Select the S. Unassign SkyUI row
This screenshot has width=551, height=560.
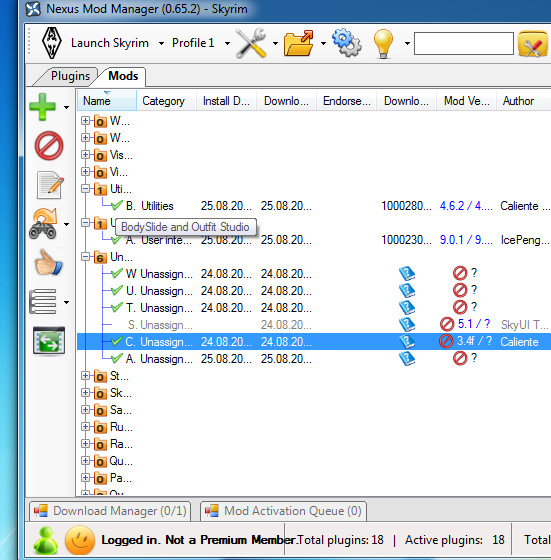pos(314,325)
